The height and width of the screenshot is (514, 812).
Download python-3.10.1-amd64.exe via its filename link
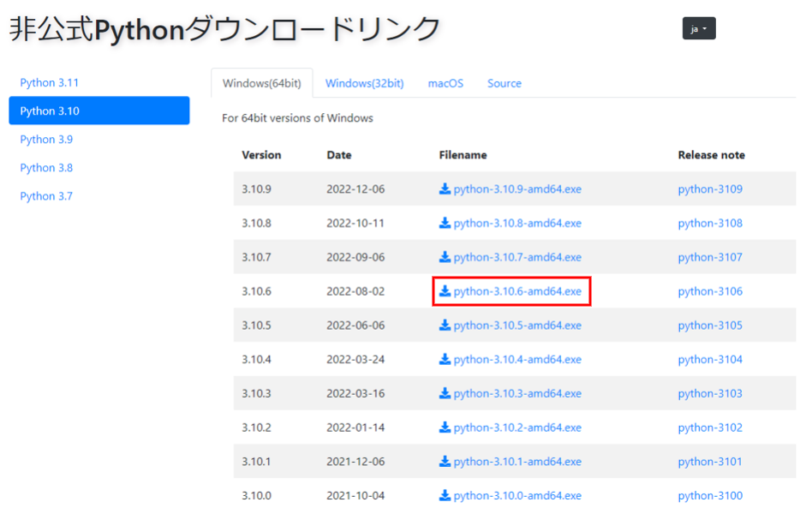tap(511, 461)
